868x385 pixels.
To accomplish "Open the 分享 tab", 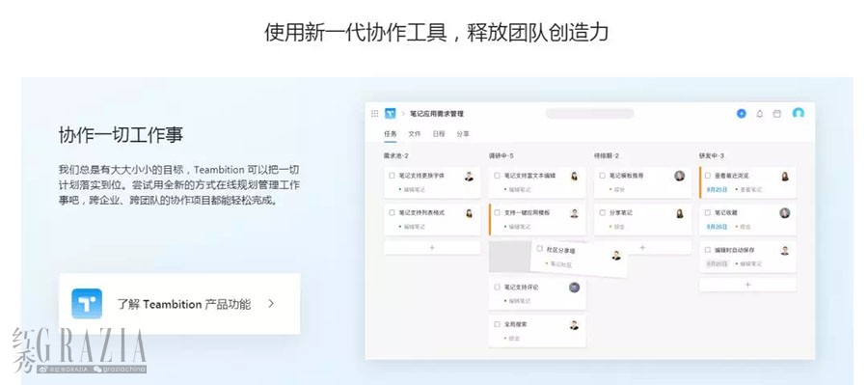I will [x=463, y=133].
